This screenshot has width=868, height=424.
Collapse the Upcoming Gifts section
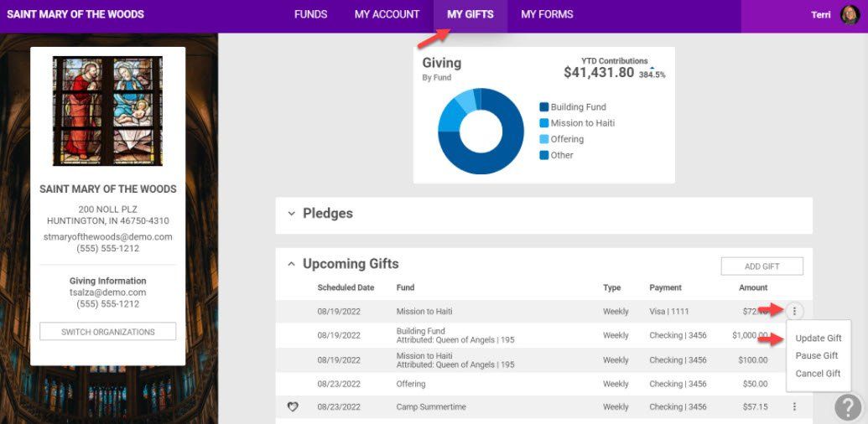point(292,264)
